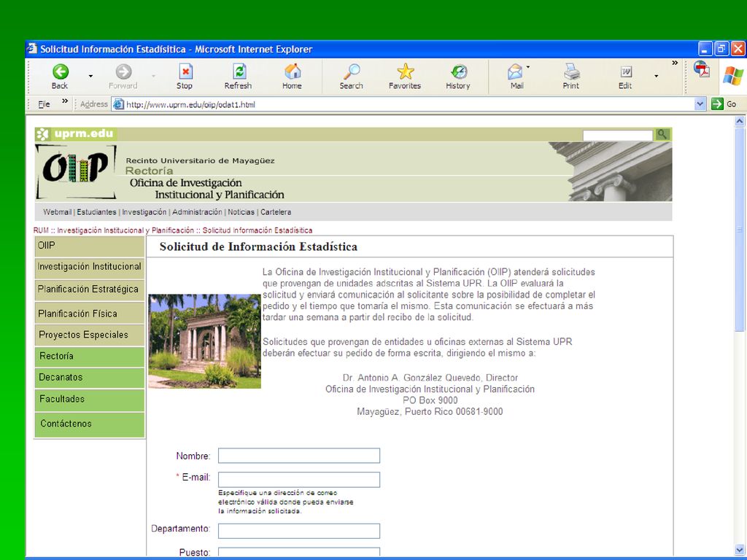
Task: Click the RUM breadcrumb link
Action: click(x=41, y=230)
